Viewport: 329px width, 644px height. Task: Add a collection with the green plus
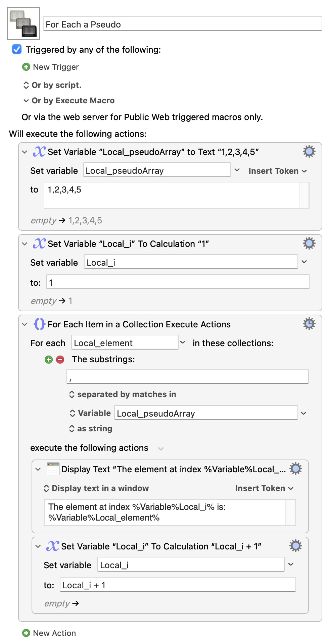pos(49,360)
